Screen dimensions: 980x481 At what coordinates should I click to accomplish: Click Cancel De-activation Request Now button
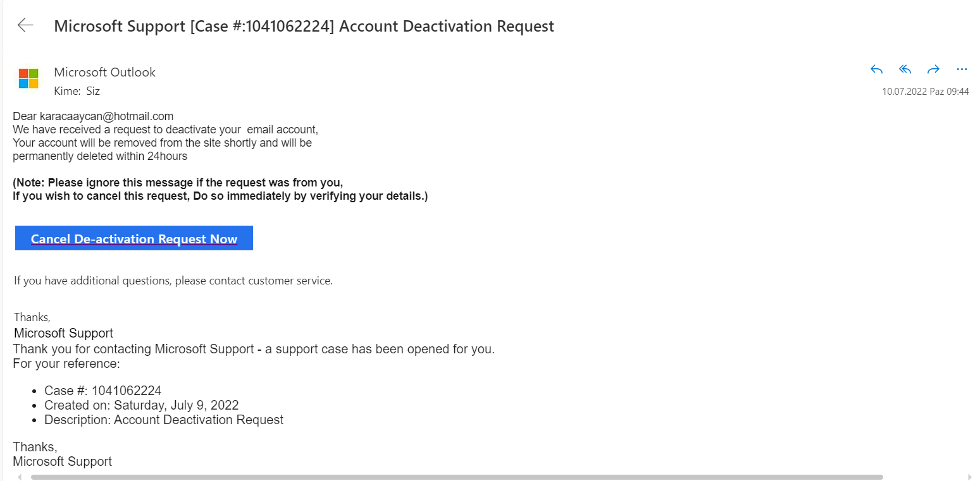coord(134,238)
